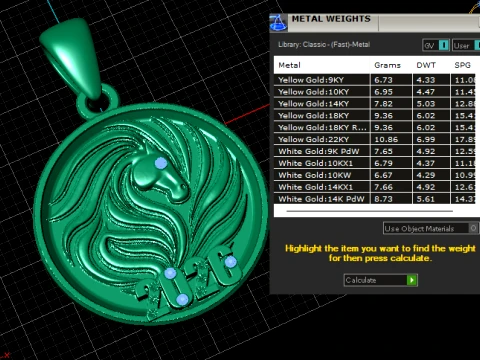Select the Yellow Gold:9KY row

[x=374, y=80]
